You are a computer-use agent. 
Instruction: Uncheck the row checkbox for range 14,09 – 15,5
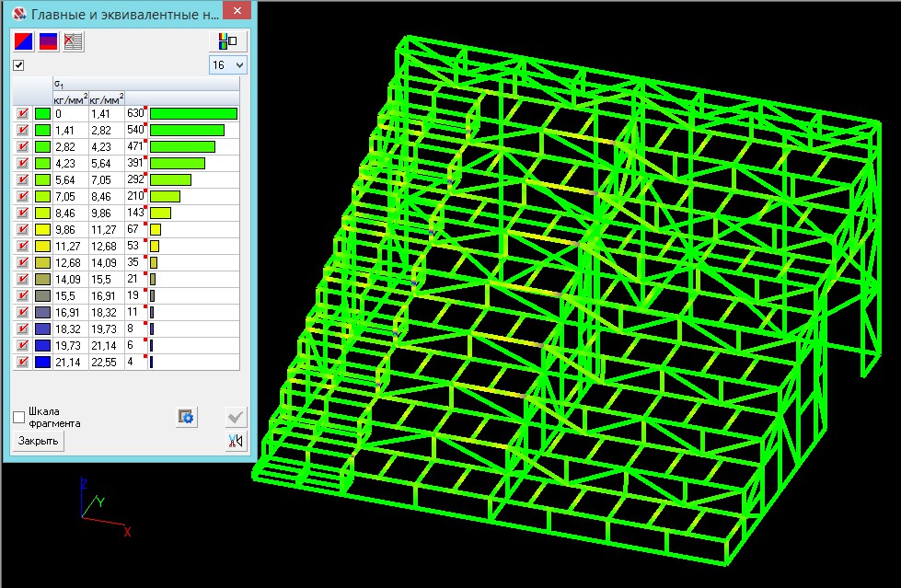pos(22,280)
